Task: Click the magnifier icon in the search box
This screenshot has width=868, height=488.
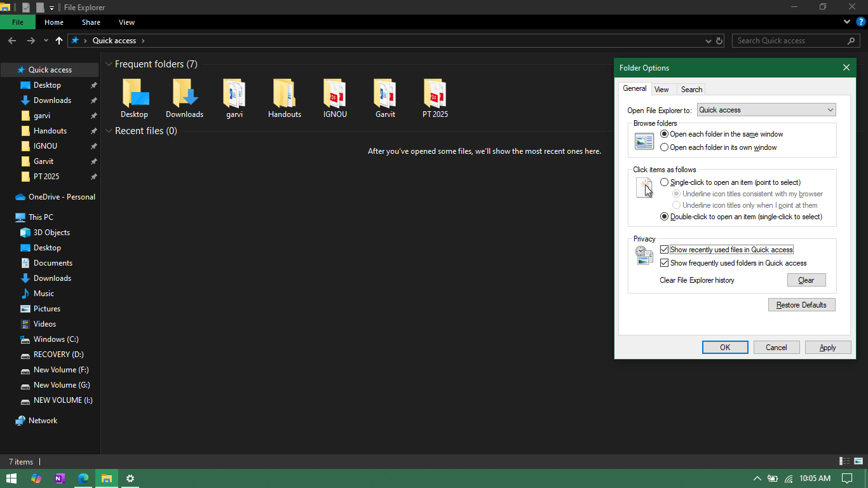Action: pyautogui.click(x=851, y=41)
